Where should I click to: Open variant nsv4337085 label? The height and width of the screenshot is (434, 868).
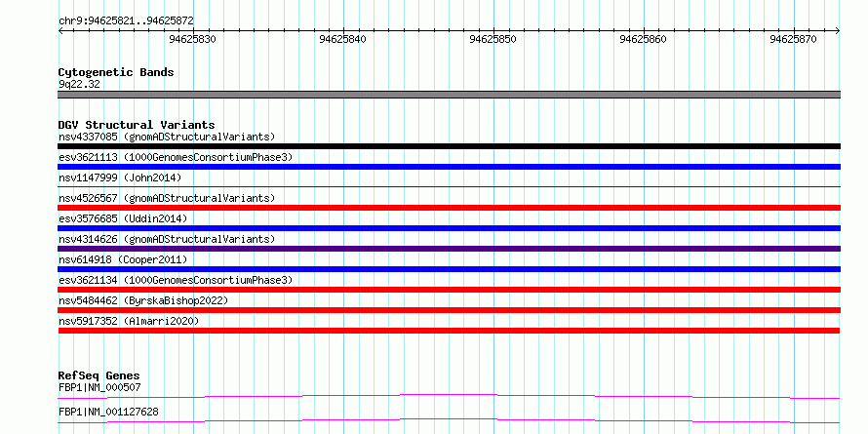167,137
